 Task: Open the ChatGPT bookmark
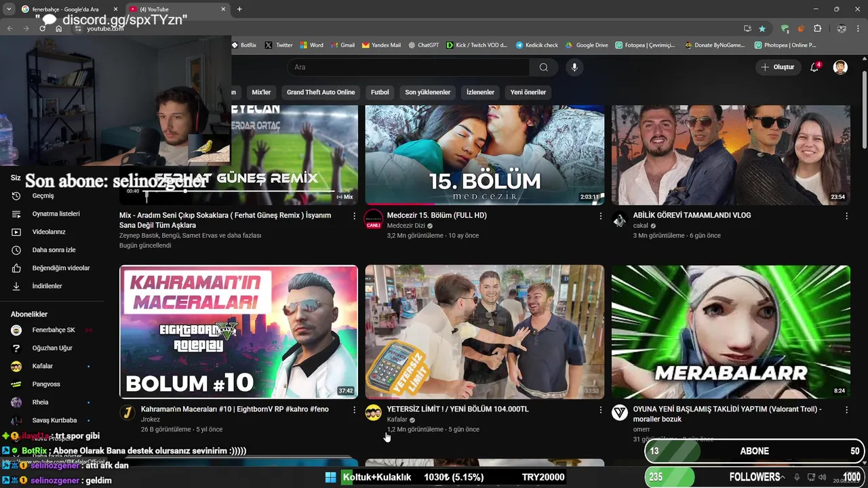[x=423, y=45]
